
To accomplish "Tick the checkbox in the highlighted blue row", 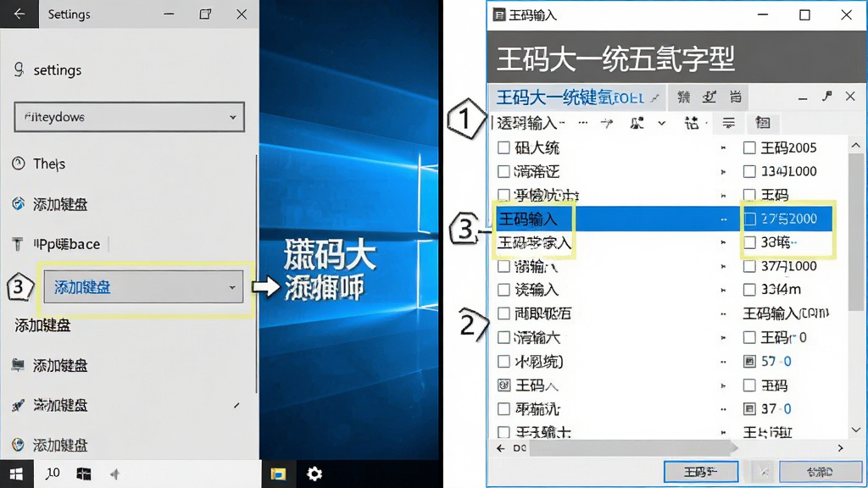I will point(749,219).
